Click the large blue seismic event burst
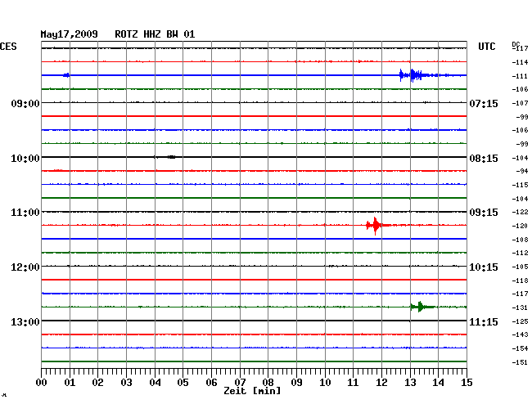This screenshot has height=404, width=532. [x=416, y=75]
